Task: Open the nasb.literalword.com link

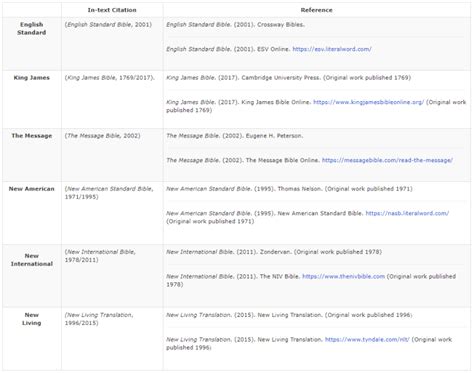Action: tap(407, 213)
